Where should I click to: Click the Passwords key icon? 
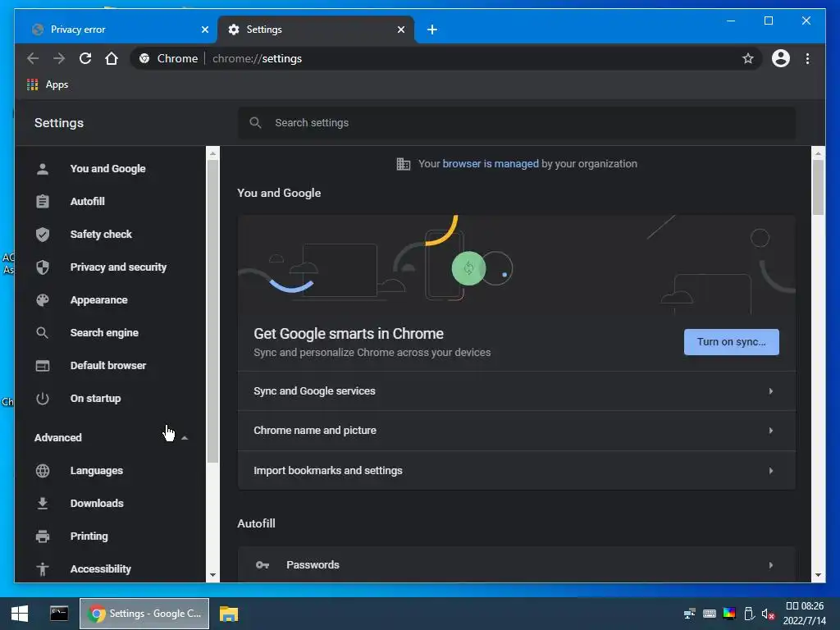click(262, 564)
